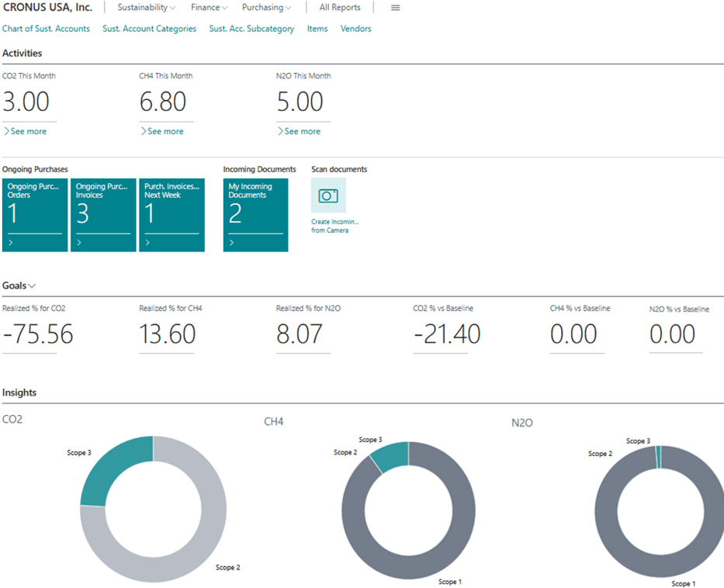The image size is (724, 588).
Task: Open the CH4 This Month value 6.80
Action: 163,102
